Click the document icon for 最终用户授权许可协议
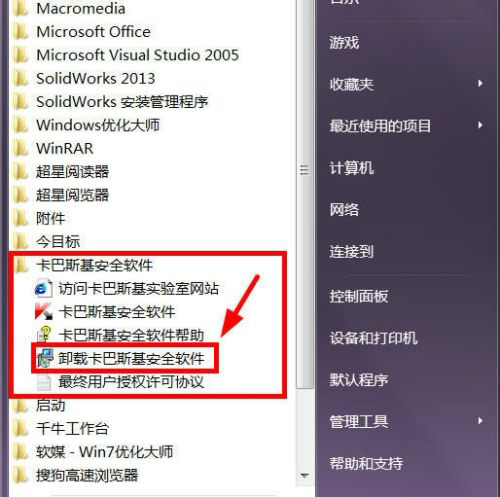 click(44, 382)
